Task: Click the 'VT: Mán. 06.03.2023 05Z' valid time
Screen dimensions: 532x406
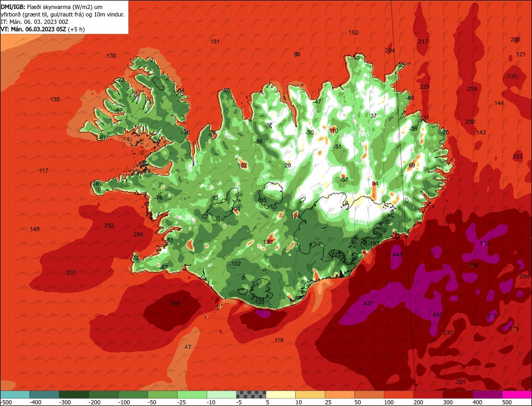Action: click(34, 29)
